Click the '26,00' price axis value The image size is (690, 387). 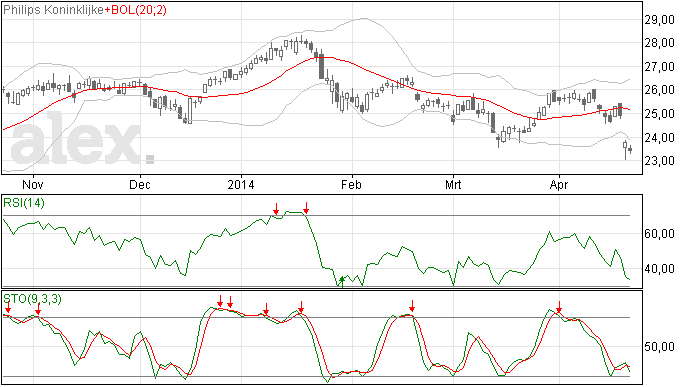tap(659, 90)
